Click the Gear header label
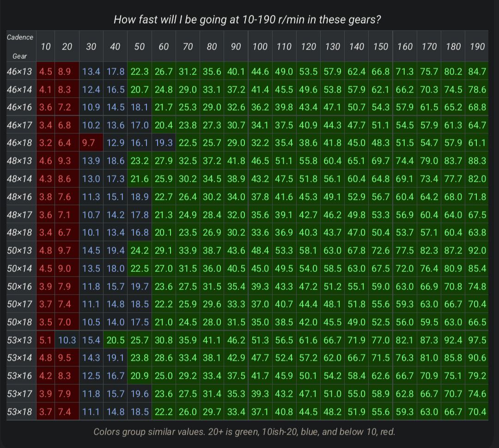 [x=20, y=56]
